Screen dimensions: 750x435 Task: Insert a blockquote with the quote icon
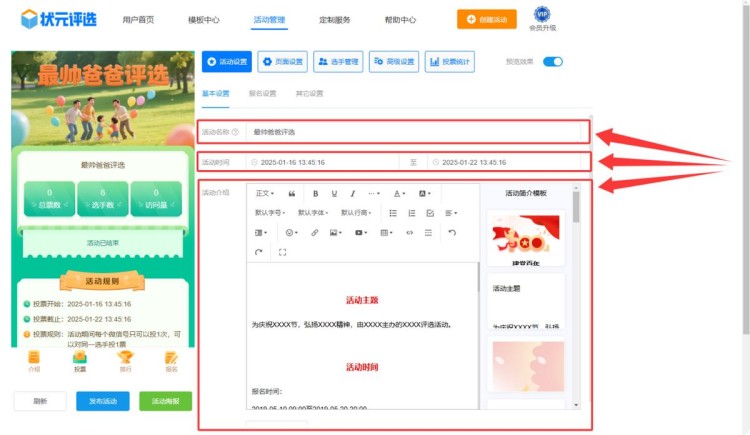pos(291,193)
